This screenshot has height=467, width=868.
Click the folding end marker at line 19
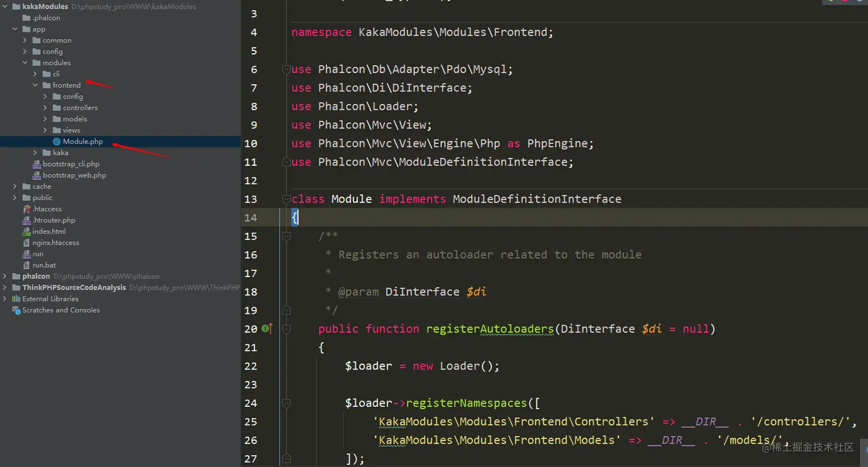pyautogui.click(x=286, y=310)
